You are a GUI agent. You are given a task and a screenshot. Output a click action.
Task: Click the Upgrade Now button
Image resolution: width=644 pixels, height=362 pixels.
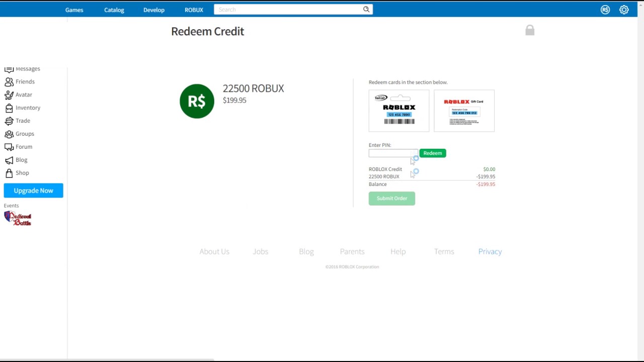pos(33,191)
